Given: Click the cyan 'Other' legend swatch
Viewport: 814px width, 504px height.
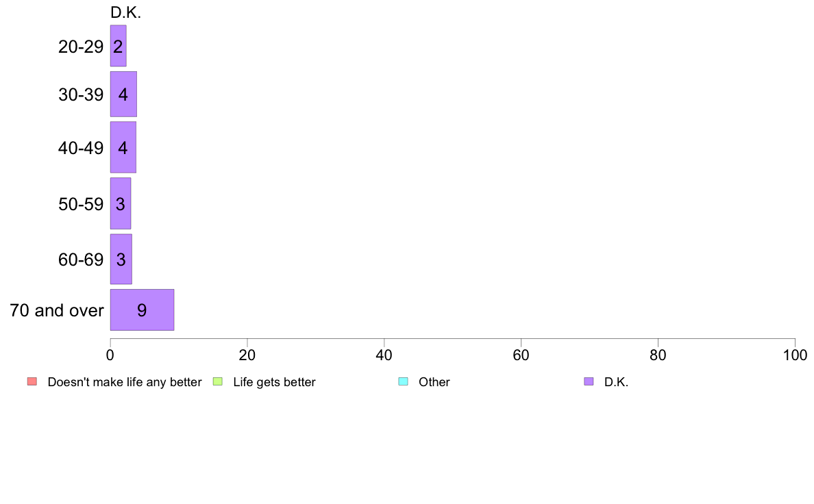Looking at the screenshot, I should click(x=404, y=381).
